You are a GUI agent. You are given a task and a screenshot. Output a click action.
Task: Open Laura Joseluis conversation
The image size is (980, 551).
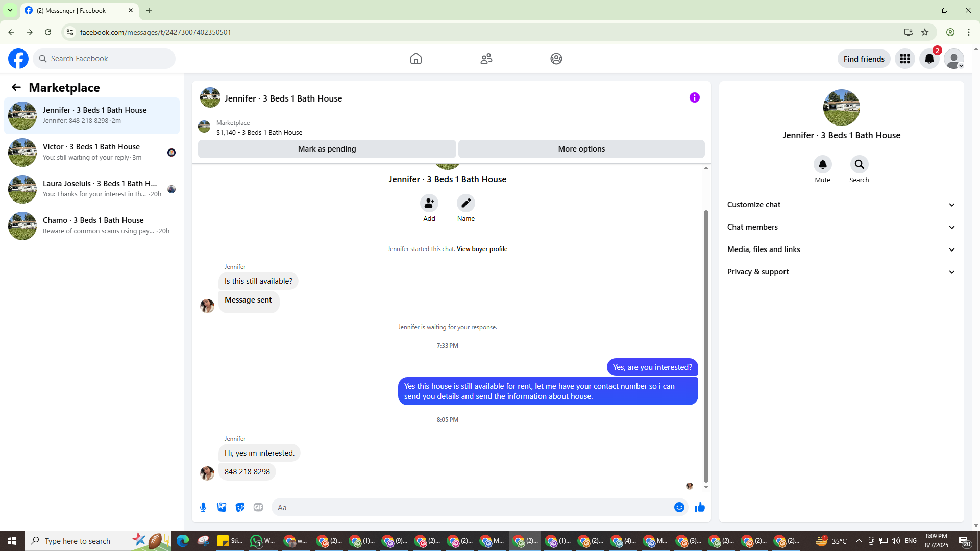click(x=92, y=189)
